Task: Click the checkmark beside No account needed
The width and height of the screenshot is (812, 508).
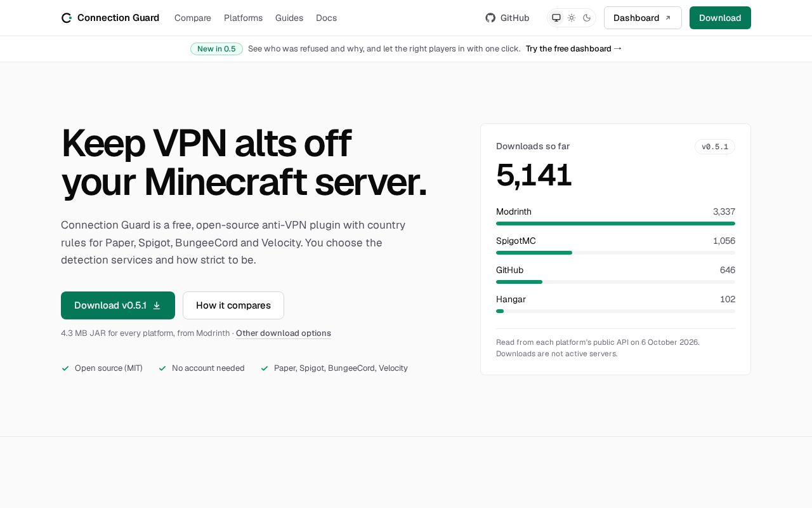Action: tap(162, 368)
